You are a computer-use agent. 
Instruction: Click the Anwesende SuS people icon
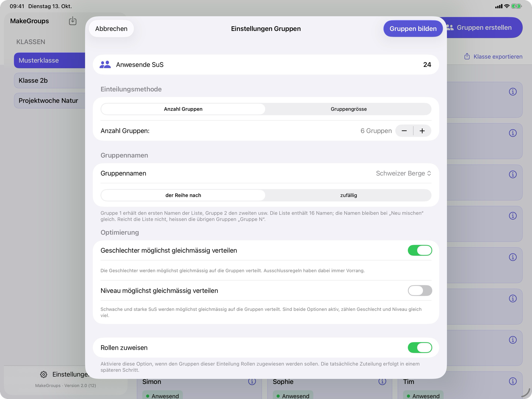[x=105, y=65]
